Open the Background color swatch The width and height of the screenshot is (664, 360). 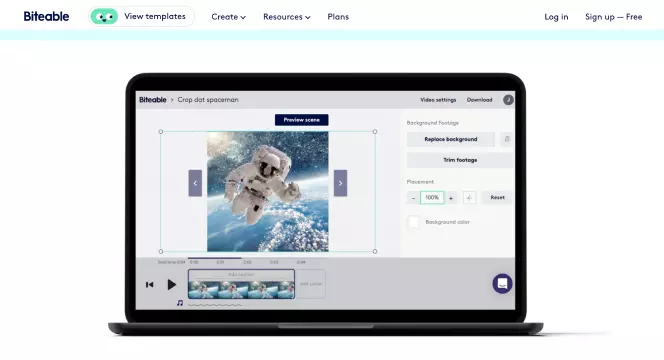pos(413,222)
